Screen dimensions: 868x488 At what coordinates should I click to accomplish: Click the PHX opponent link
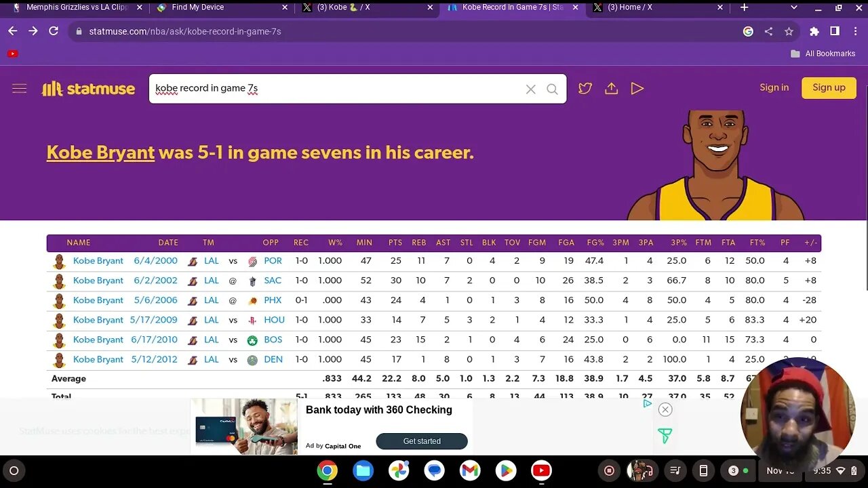273,300
